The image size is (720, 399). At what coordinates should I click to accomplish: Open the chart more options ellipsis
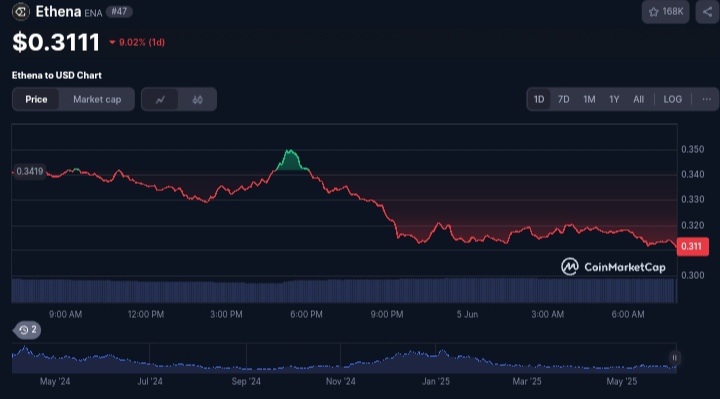click(x=706, y=99)
